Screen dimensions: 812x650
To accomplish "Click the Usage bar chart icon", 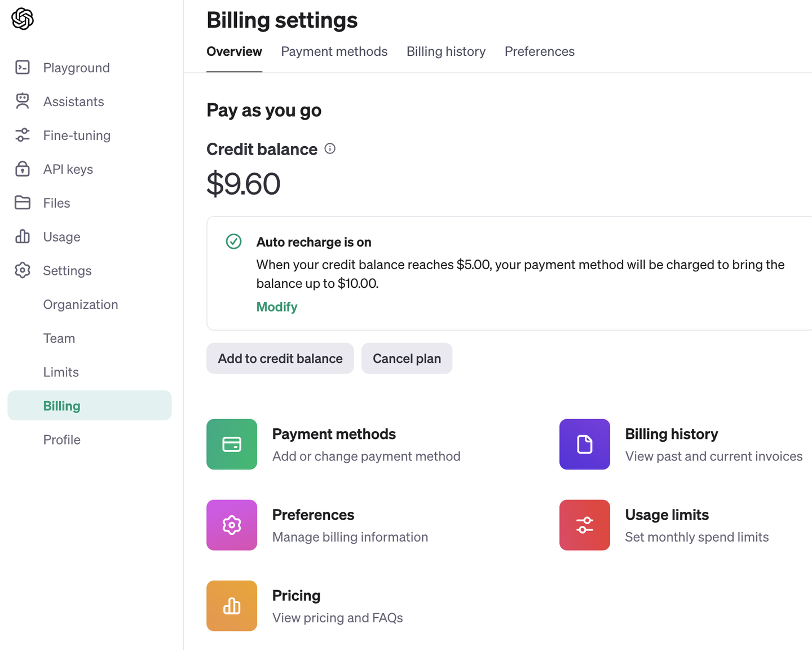I will click(23, 236).
